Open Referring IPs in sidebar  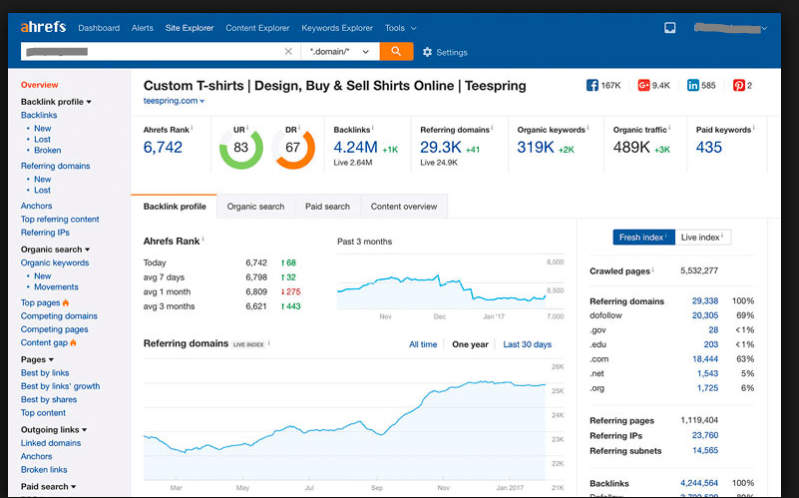pyautogui.click(x=45, y=232)
